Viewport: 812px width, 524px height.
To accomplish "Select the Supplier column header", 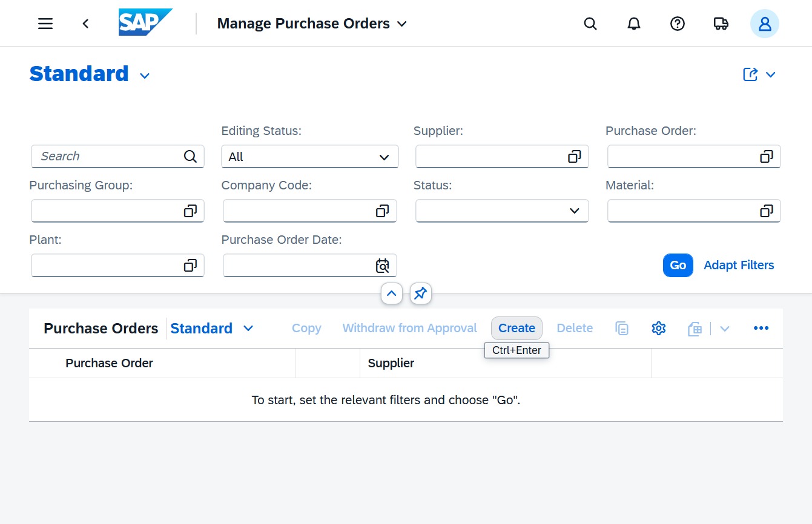I will (x=391, y=363).
